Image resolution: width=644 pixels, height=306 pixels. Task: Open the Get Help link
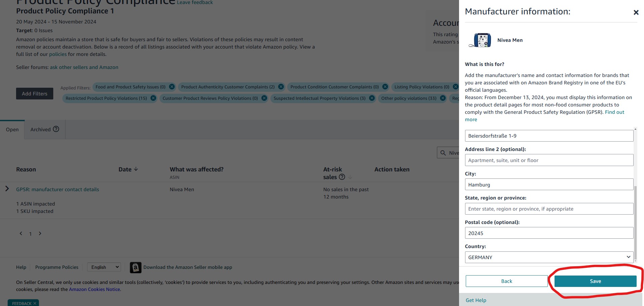tap(476, 300)
